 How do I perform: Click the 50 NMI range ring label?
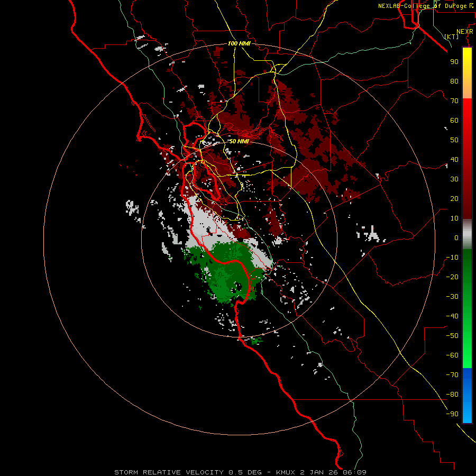[239, 141]
